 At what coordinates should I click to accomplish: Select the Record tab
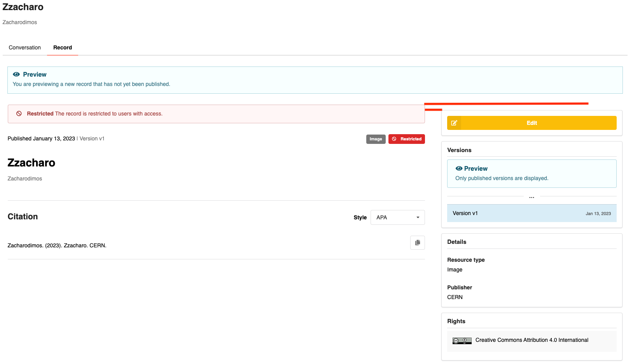[x=62, y=47]
